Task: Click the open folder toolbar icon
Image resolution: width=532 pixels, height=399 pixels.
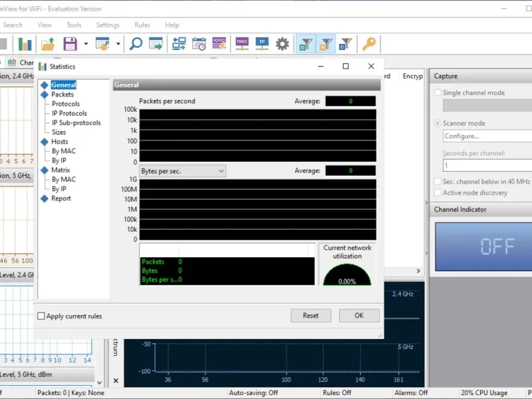Action: 48,45
